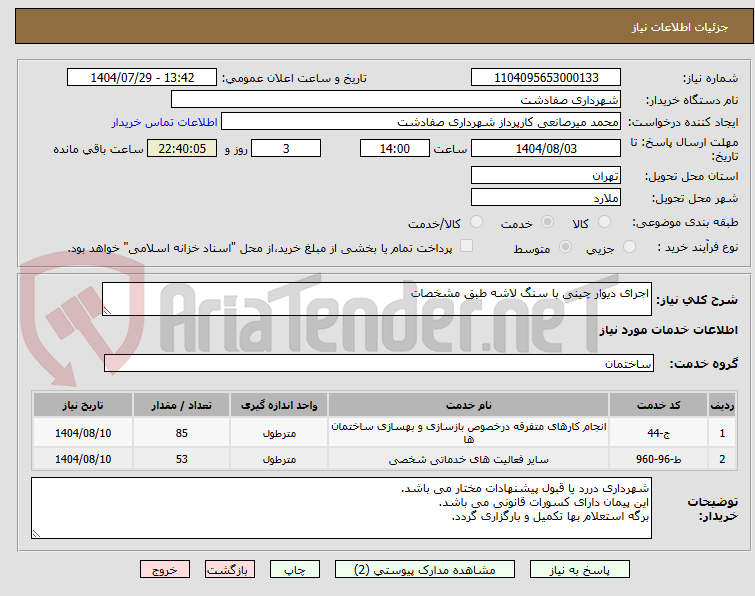
Task: Select the متوسط purchase type radio
Action: pyautogui.click(x=565, y=247)
